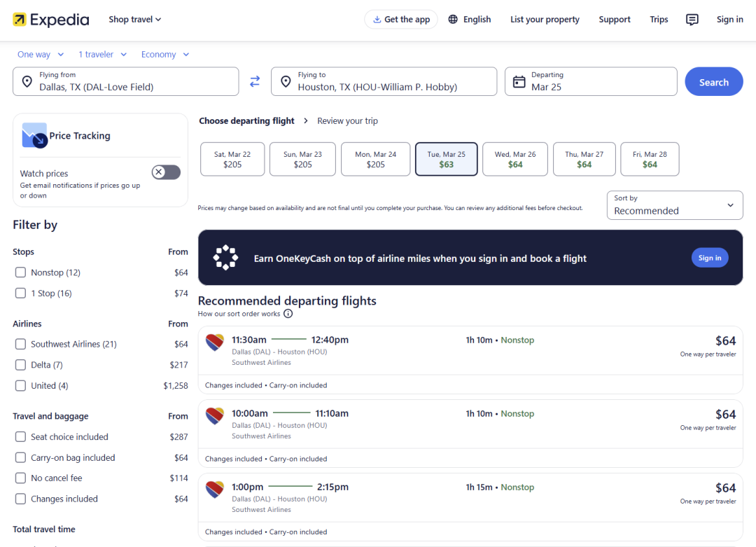Click the location pin in Flying to

286,81
